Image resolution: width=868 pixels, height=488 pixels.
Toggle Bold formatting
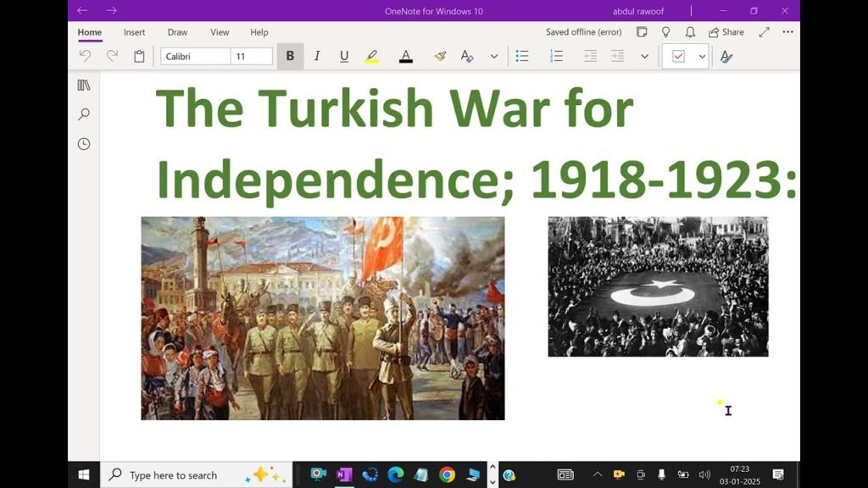[290, 56]
